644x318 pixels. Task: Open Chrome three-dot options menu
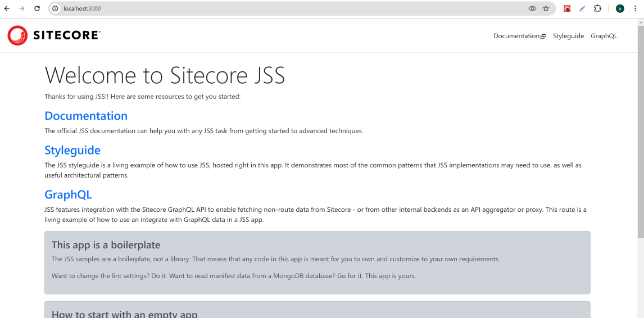click(x=635, y=8)
